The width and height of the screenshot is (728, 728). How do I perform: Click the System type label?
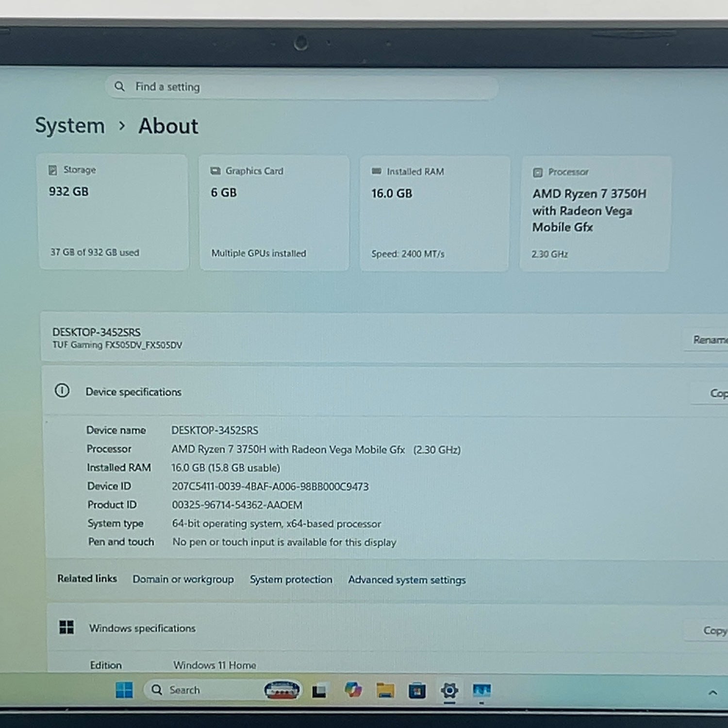click(116, 523)
